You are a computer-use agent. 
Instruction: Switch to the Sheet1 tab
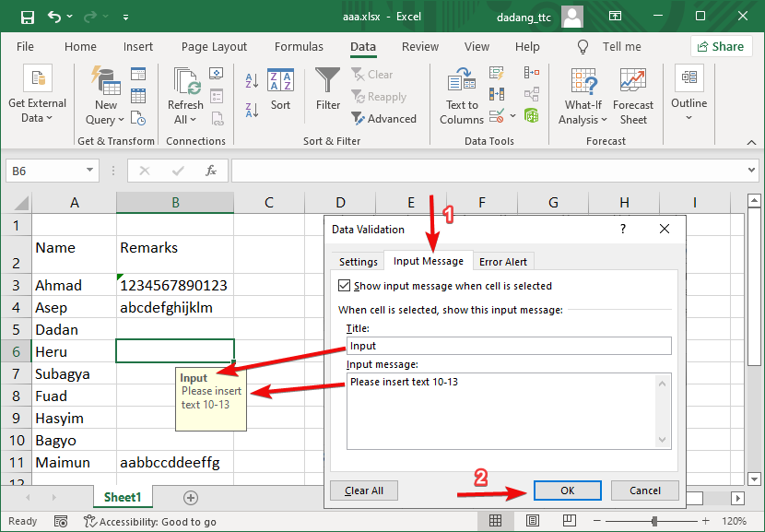(122, 496)
